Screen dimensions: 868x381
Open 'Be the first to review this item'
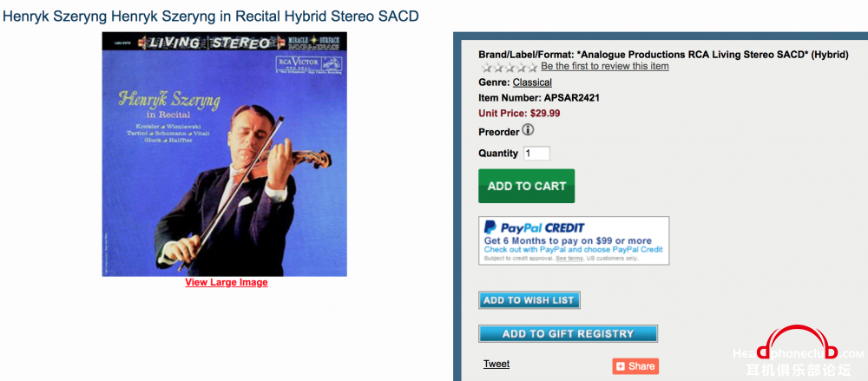click(604, 67)
